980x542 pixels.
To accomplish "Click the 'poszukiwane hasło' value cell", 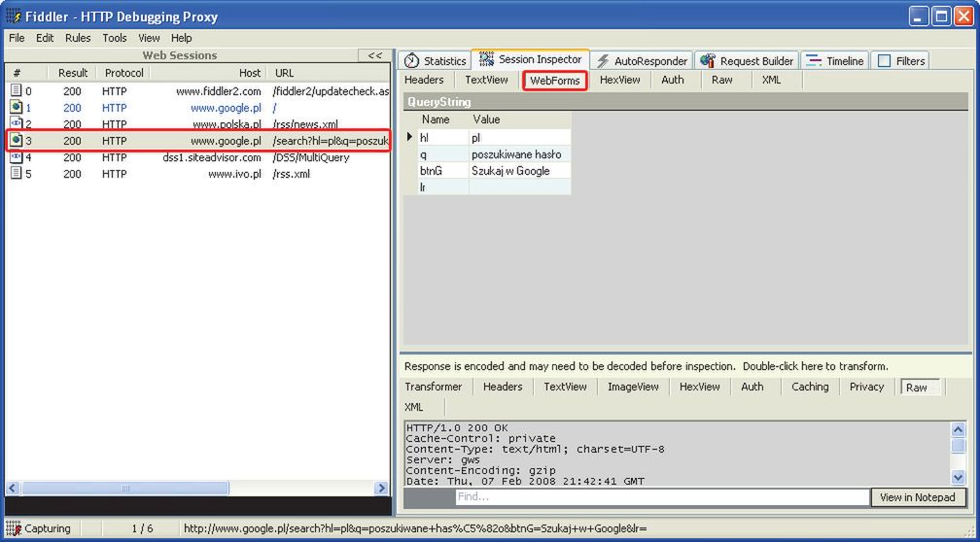I will (519, 154).
